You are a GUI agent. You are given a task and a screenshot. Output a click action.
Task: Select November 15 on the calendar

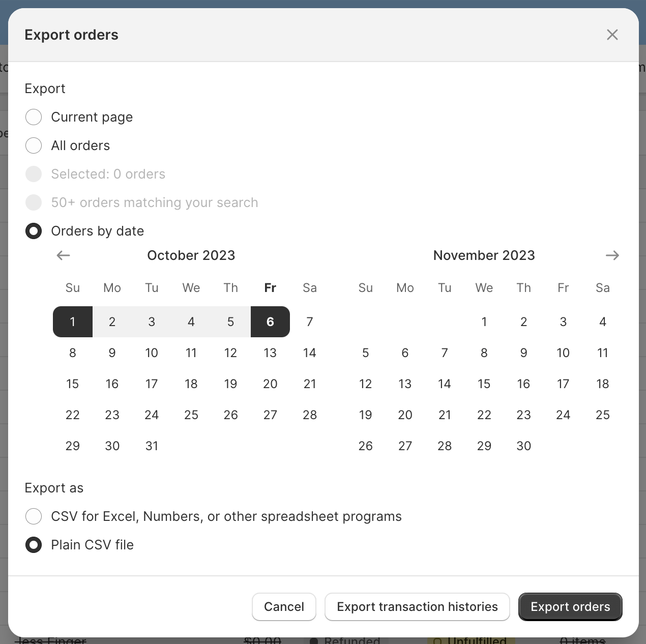(484, 384)
